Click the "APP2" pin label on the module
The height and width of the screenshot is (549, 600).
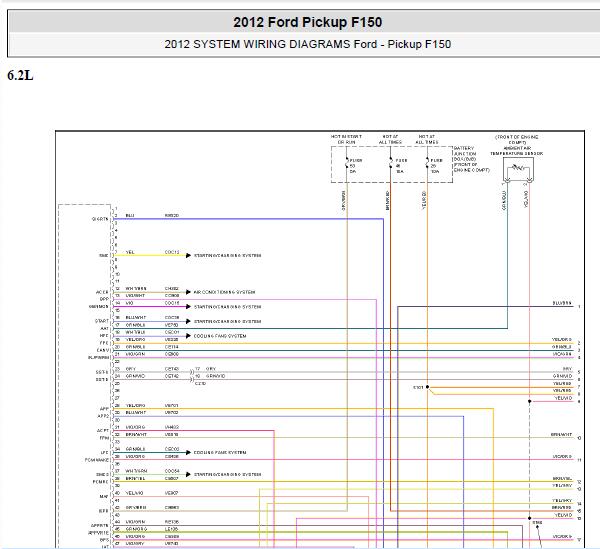pos(103,416)
